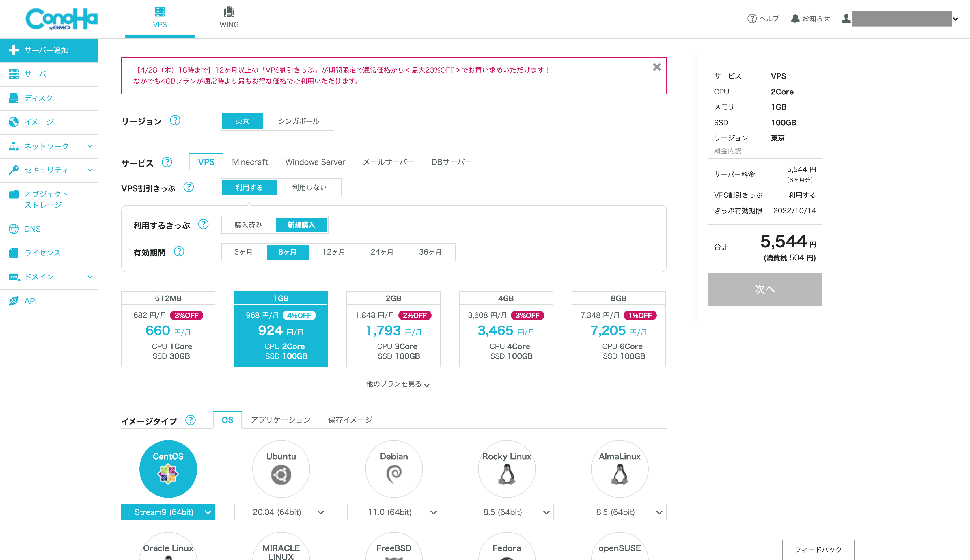Open the AlmaLinux 8.5 version dropdown
970x560 pixels.
[620, 512]
